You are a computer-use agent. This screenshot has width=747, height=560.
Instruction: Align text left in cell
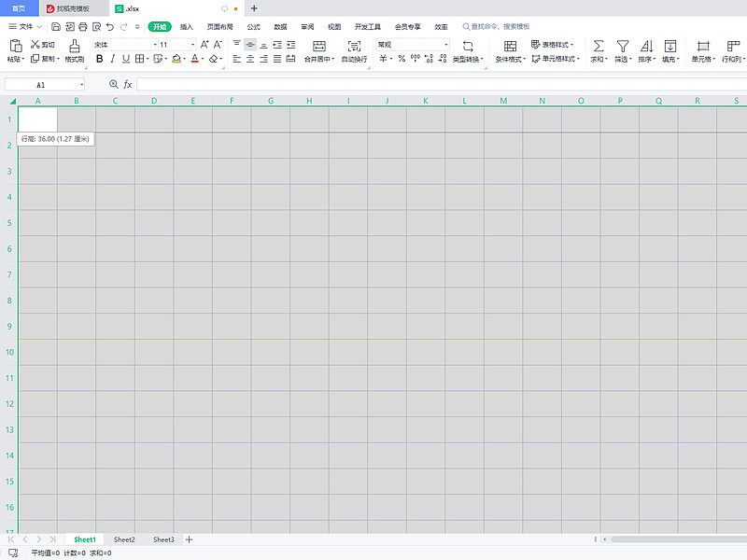(x=237, y=59)
